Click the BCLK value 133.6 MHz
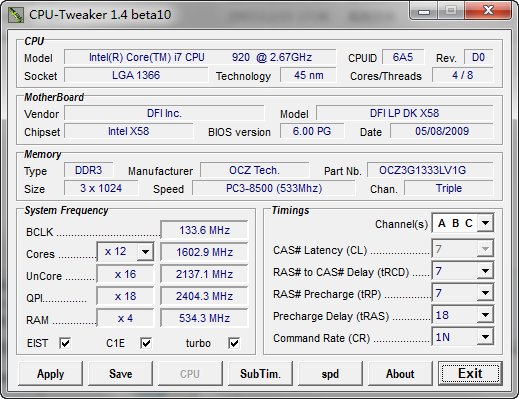 point(204,230)
